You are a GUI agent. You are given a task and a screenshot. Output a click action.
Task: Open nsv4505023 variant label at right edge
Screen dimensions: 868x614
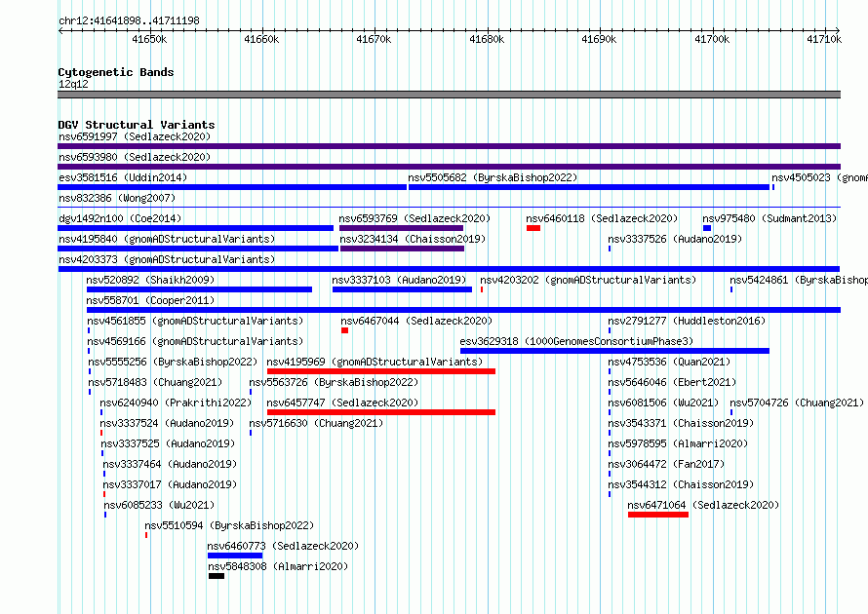[819, 177]
